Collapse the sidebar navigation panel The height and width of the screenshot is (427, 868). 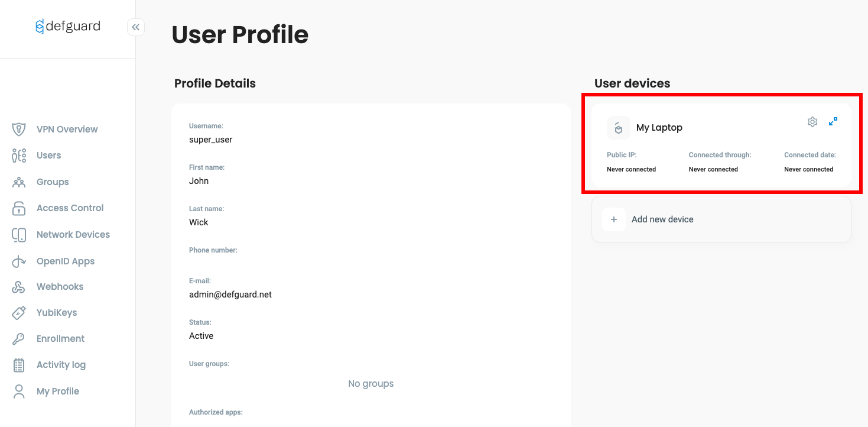pos(136,27)
